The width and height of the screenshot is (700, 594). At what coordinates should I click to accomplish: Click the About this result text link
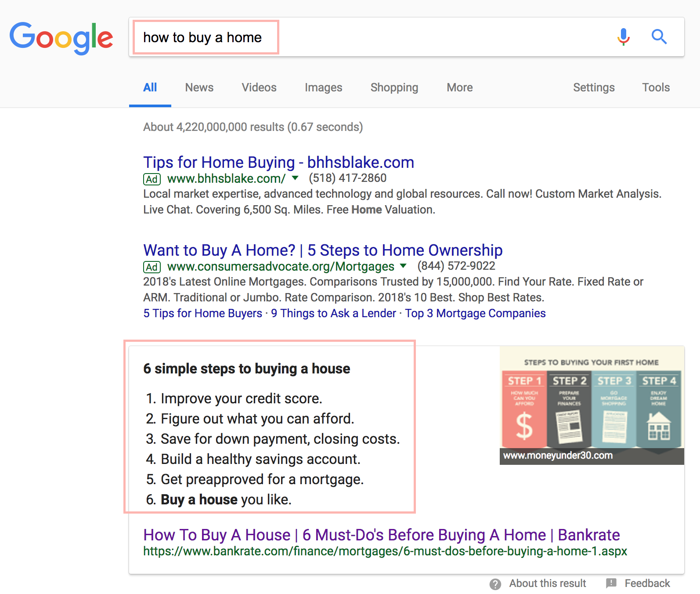click(548, 583)
